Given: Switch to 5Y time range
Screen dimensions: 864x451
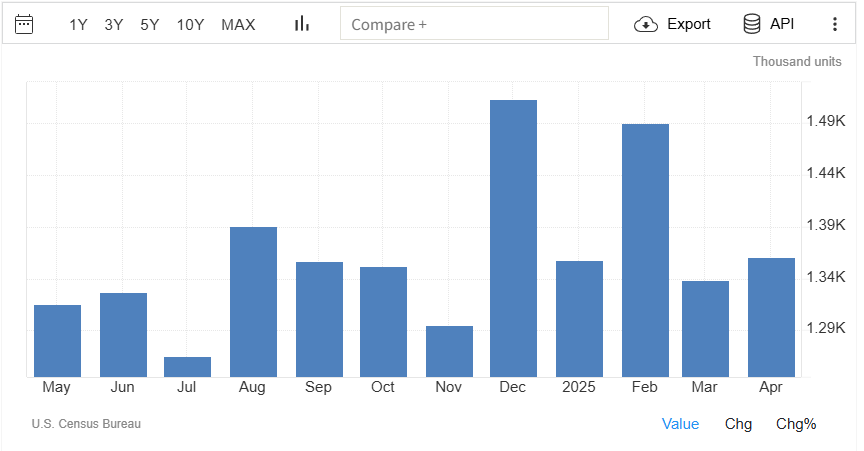Looking at the screenshot, I should pyautogui.click(x=150, y=24).
